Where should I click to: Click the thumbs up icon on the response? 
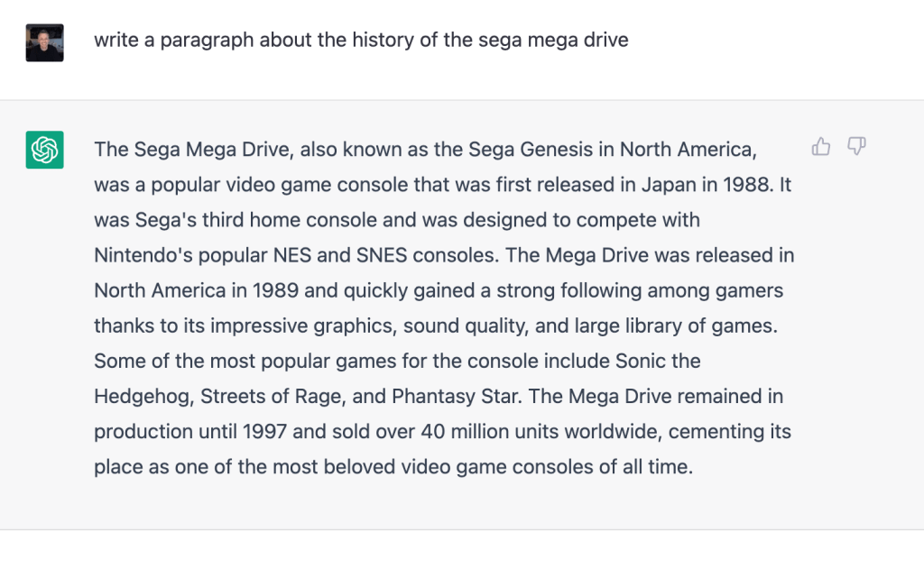tap(821, 147)
